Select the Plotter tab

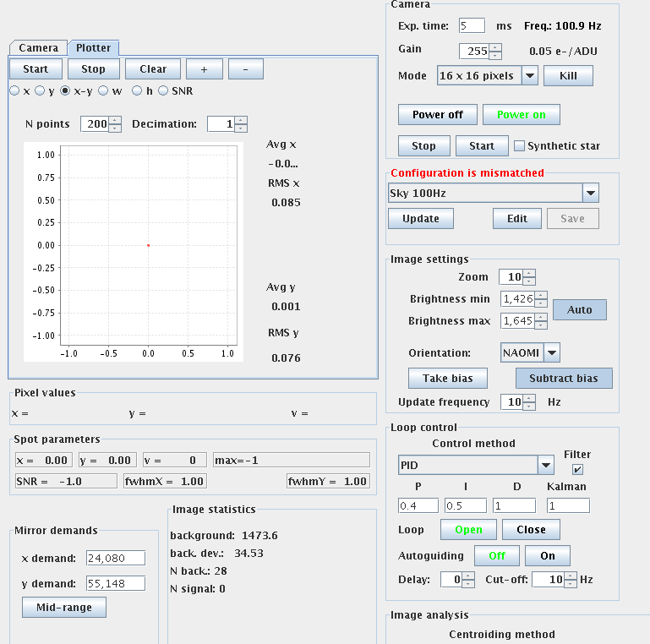click(x=93, y=48)
